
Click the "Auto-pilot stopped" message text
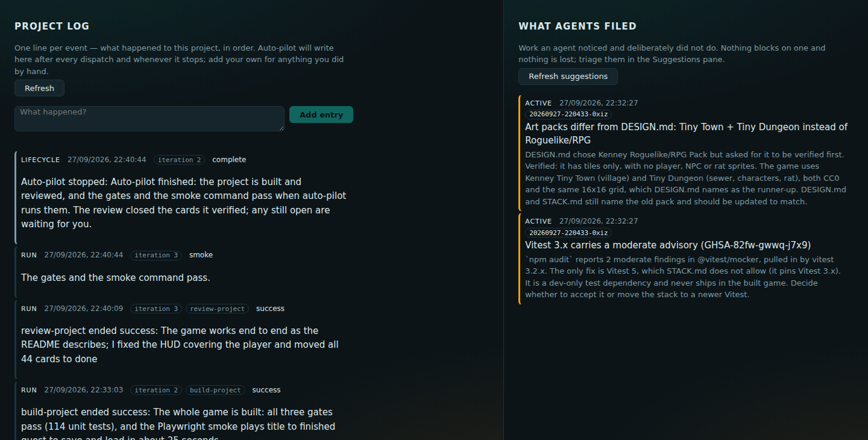tap(184, 203)
